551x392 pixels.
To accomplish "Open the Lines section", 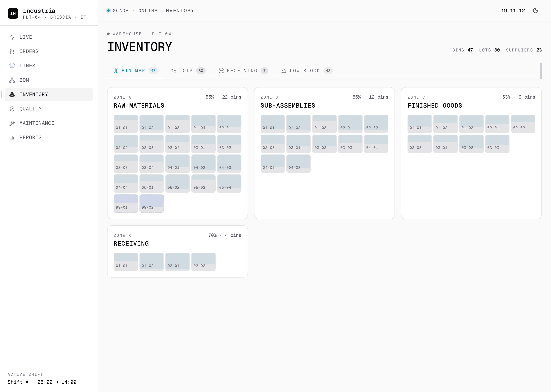I will 49,66.
